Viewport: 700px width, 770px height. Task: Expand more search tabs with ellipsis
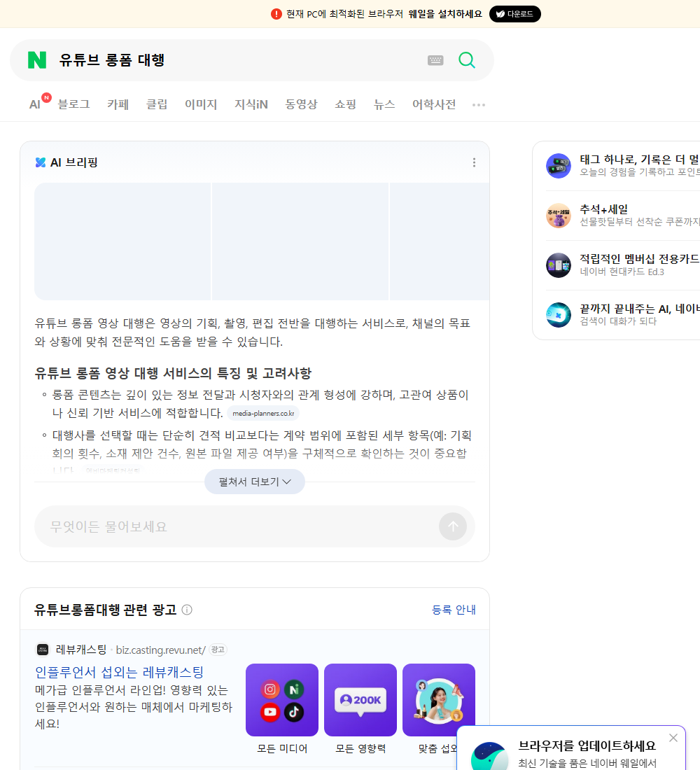click(479, 104)
